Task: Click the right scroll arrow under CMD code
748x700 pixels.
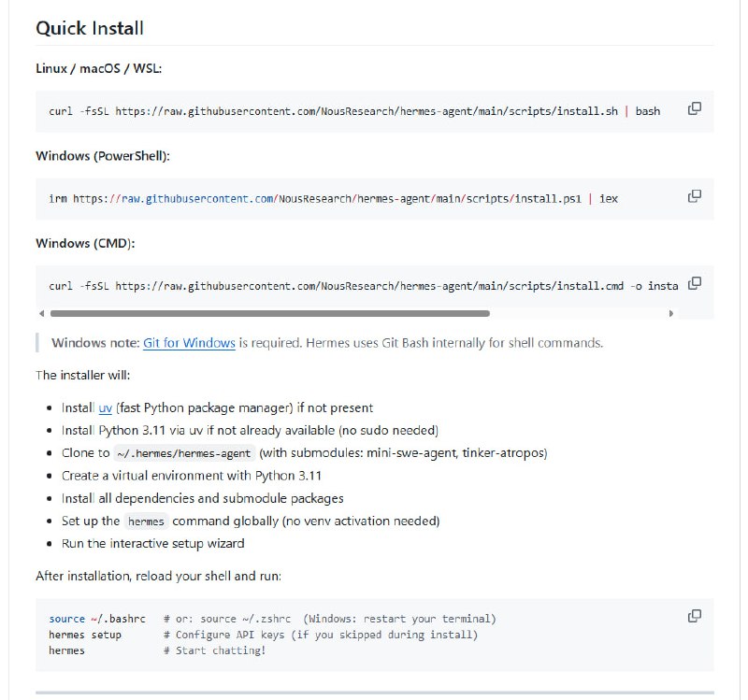Action: [x=671, y=314]
